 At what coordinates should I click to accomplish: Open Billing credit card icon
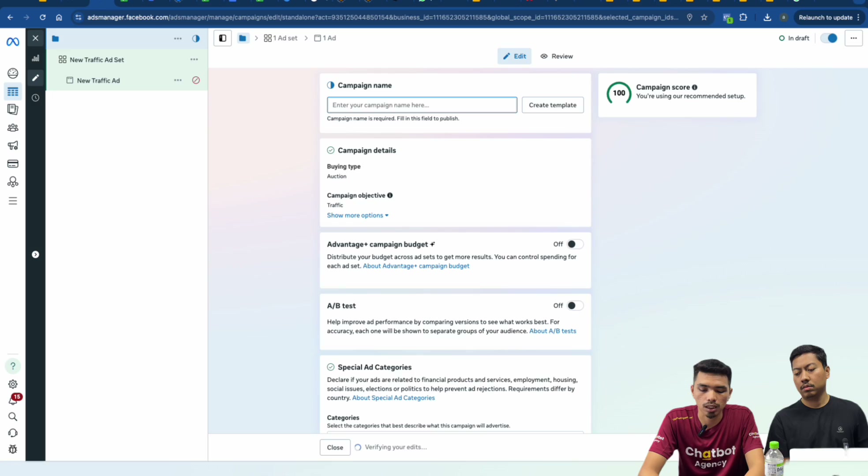tap(13, 164)
